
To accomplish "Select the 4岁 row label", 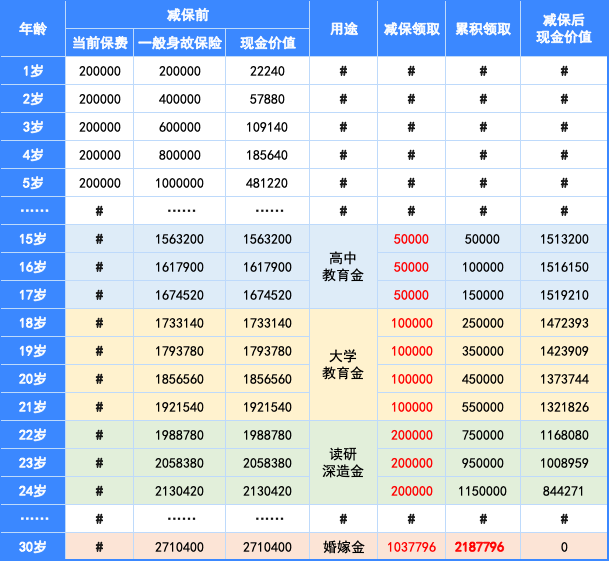I will 33,155.
